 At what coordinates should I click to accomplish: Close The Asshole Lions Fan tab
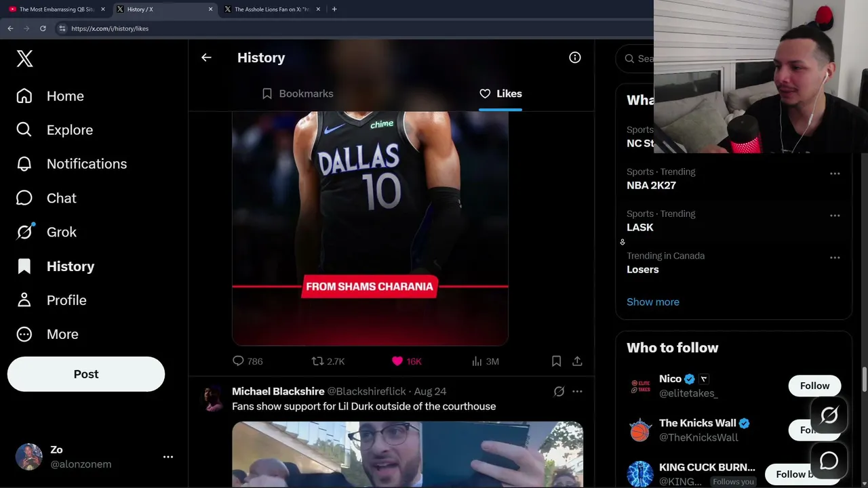coord(318,9)
